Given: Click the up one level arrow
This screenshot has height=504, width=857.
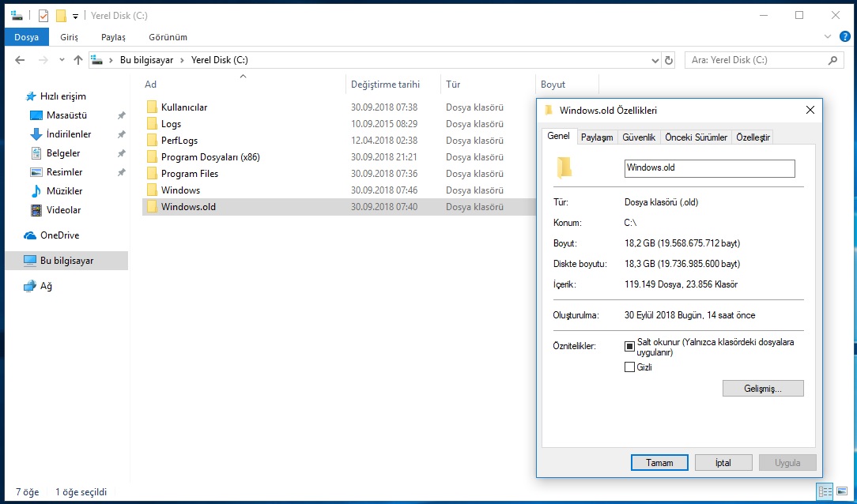Looking at the screenshot, I should [x=77, y=60].
